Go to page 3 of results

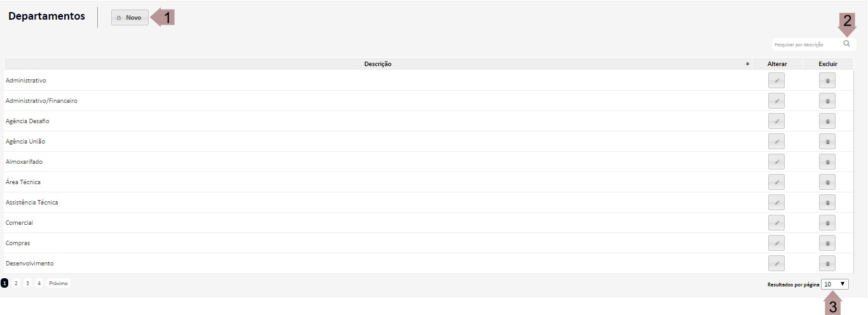click(27, 283)
